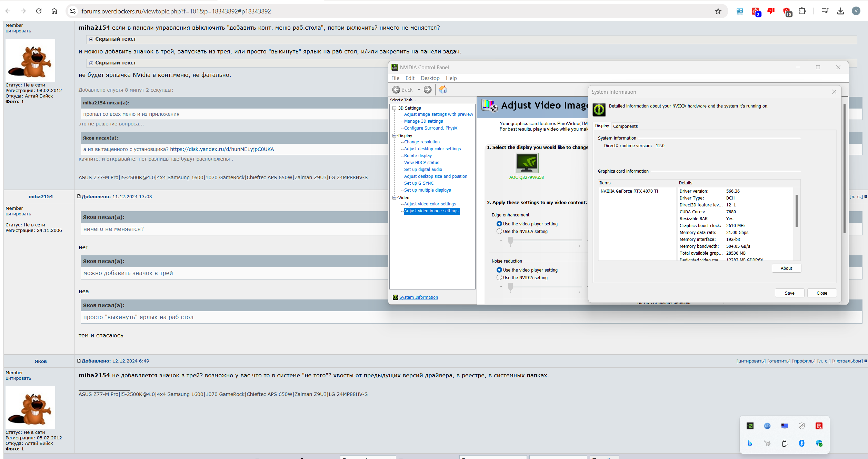Image resolution: width=868 pixels, height=459 pixels.
Task: Bookmark page with the star icon
Action: click(x=718, y=11)
